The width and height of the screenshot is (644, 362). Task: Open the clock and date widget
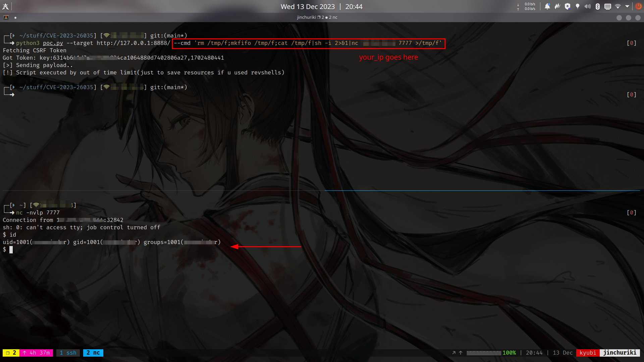coord(321,6)
